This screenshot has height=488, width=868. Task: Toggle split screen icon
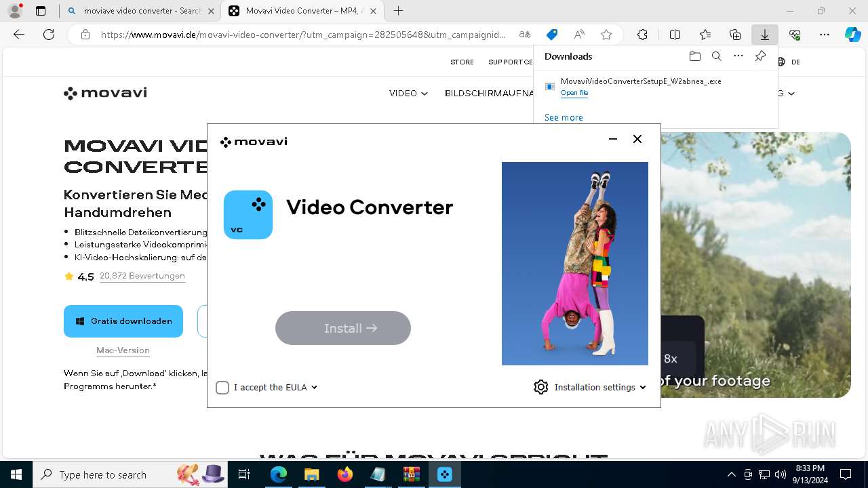[675, 35]
